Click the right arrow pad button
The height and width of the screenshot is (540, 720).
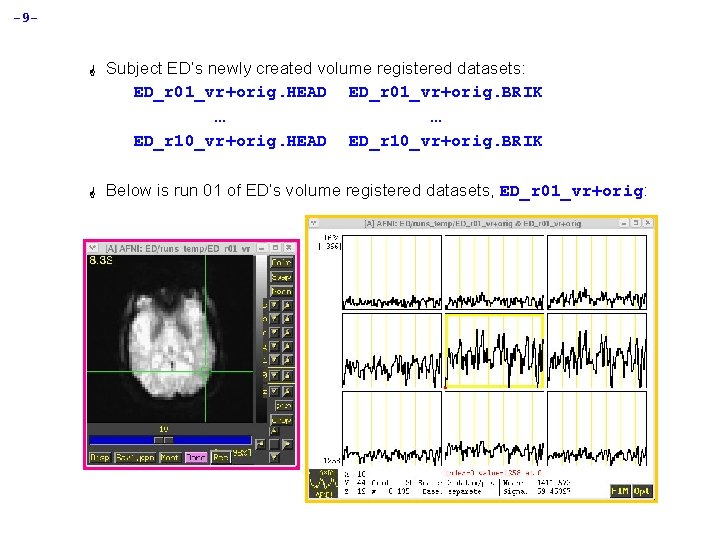pyautogui.click(x=287, y=444)
